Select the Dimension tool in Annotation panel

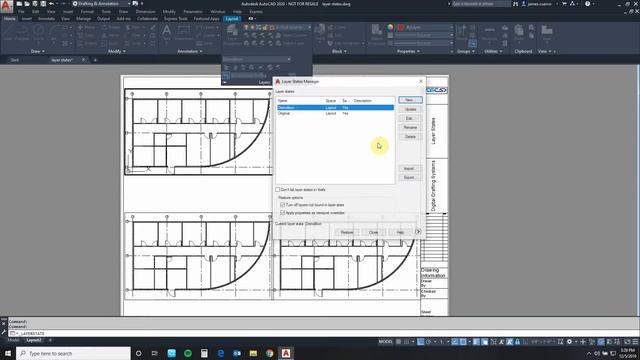(x=184, y=33)
